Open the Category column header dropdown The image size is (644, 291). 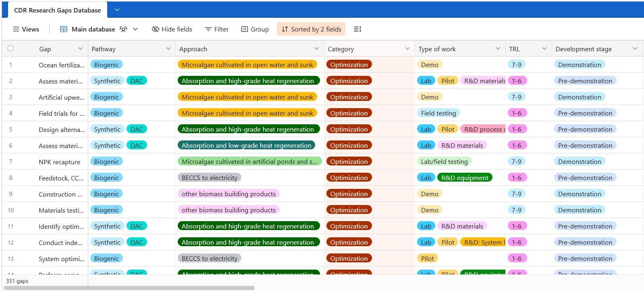click(407, 48)
